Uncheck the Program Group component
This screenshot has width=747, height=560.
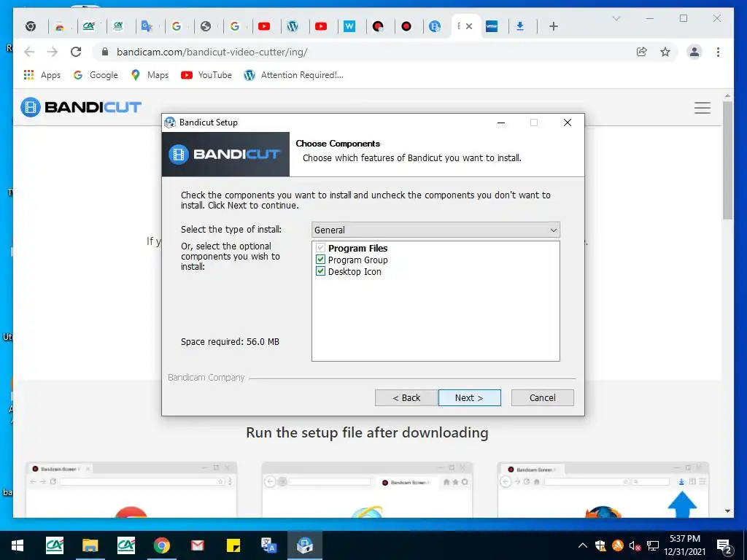click(x=321, y=260)
